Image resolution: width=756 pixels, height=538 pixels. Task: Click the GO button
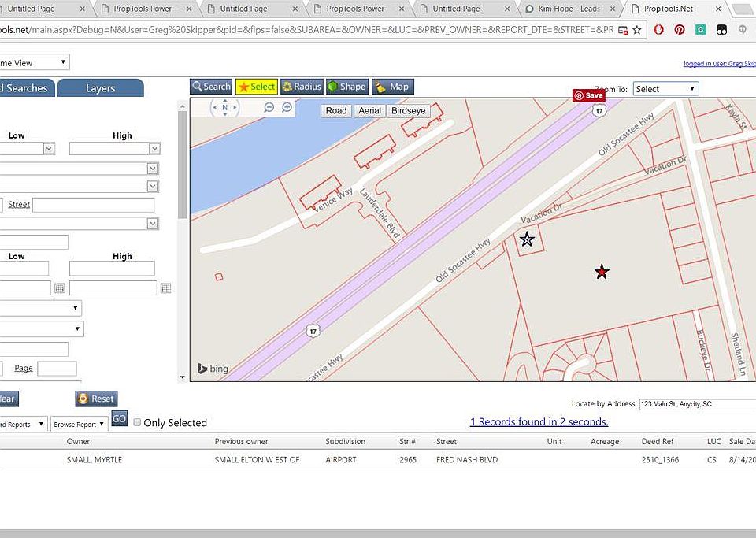pos(119,418)
